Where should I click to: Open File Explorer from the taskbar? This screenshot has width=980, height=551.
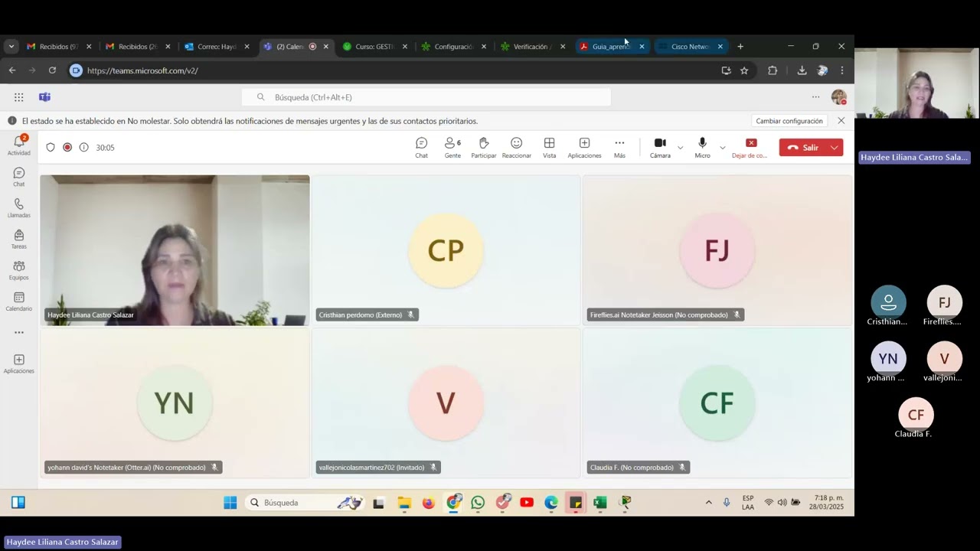tap(404, 503)
